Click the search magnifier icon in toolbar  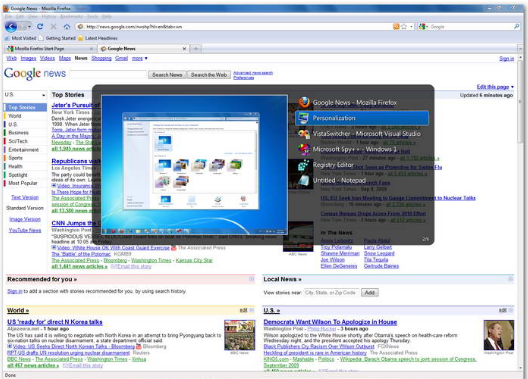[x=517, y=26]
